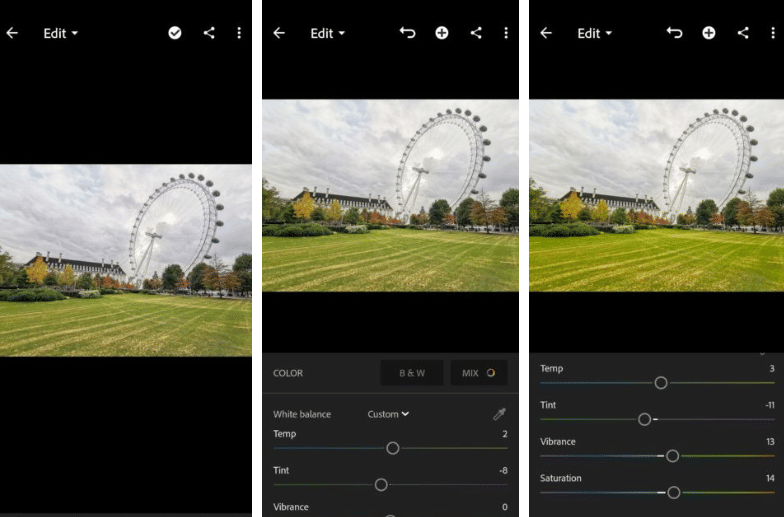The width and height of the screenshot is (784, 517).
Task: Tap the plus circle icon in the middle screen
Action: (441, 33)
